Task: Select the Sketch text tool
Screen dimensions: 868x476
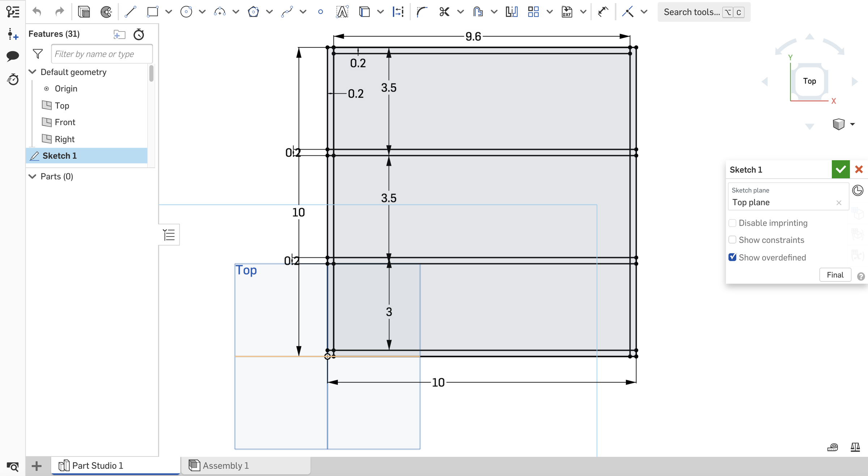Action: (341, 12)
